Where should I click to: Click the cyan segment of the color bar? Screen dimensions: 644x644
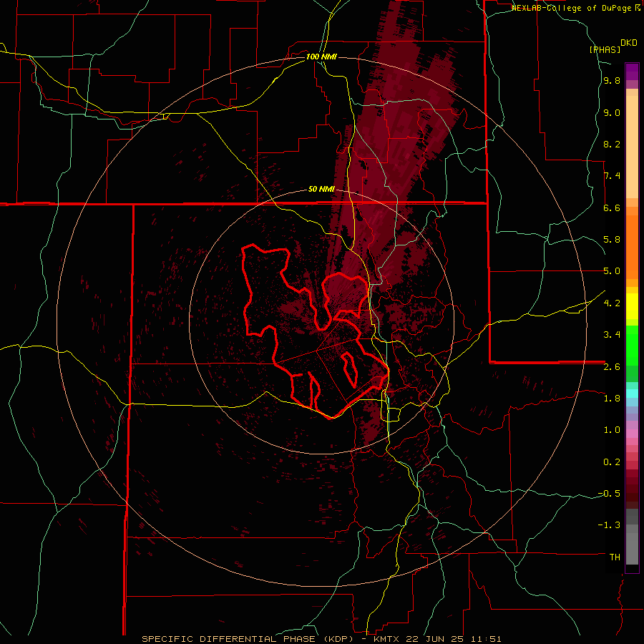point(632,394)
